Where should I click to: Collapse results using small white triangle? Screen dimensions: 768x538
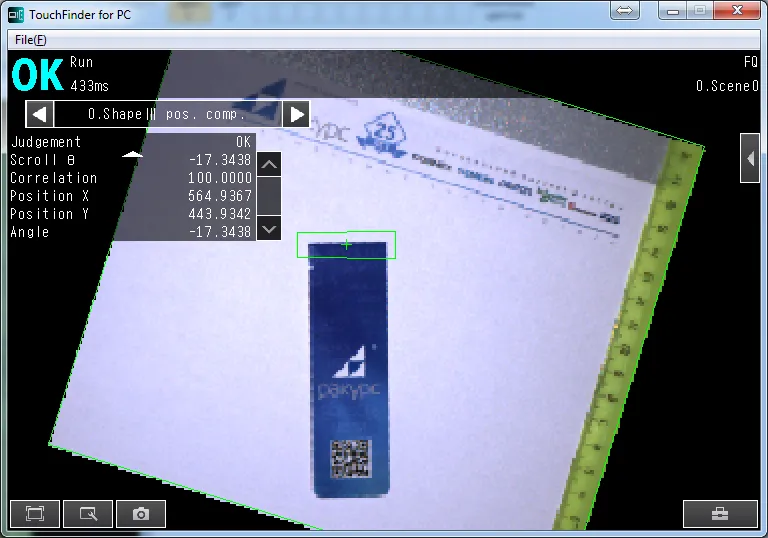[x=132, y=156]
